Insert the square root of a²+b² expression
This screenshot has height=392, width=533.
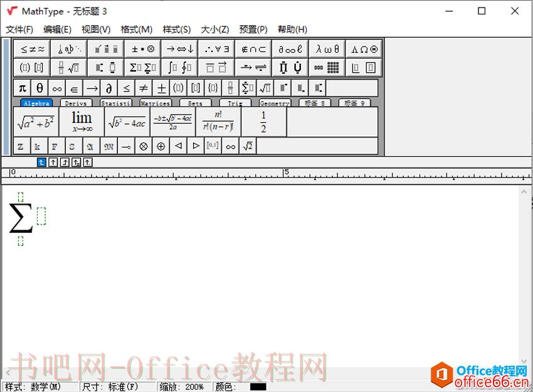pos(36,122)
